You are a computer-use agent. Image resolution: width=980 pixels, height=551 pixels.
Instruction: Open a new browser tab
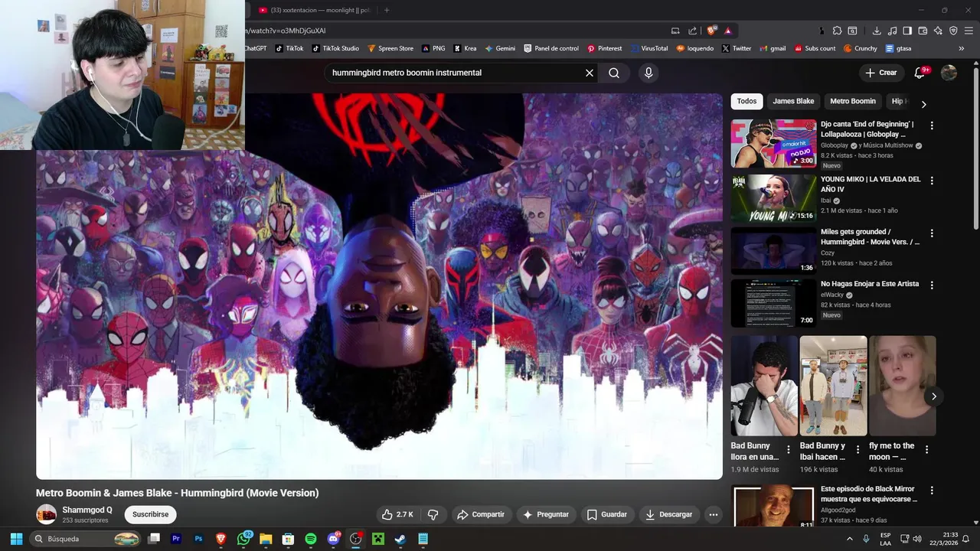(387, 10)
